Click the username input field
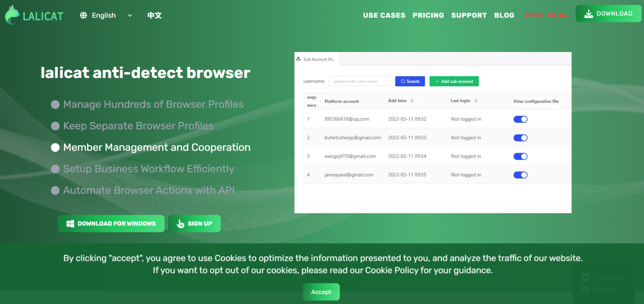Screen dimensions: 644x304 point(359,81)
